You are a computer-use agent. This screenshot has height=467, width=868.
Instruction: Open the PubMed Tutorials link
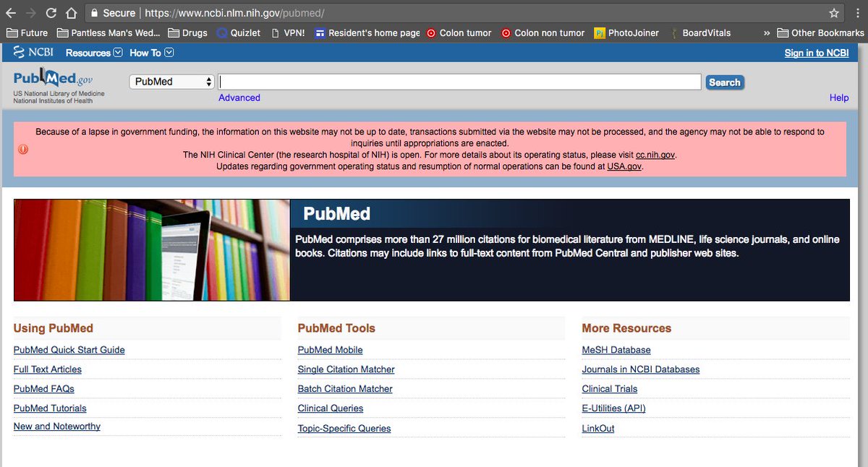click(x=50, y=408)
